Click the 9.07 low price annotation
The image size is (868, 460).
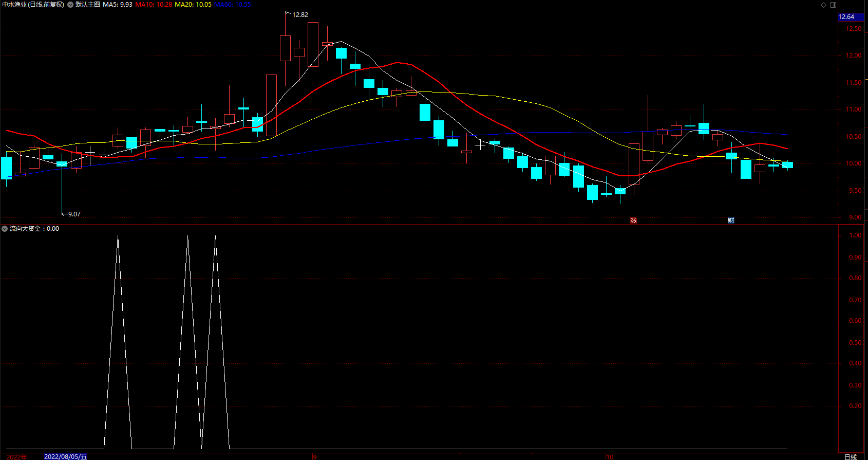point(74,214)
